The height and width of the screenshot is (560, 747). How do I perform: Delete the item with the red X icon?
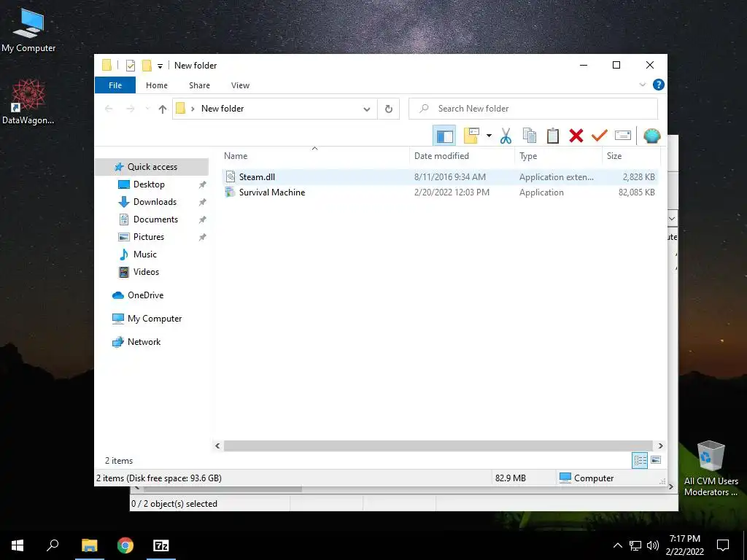tap(576, 136)
